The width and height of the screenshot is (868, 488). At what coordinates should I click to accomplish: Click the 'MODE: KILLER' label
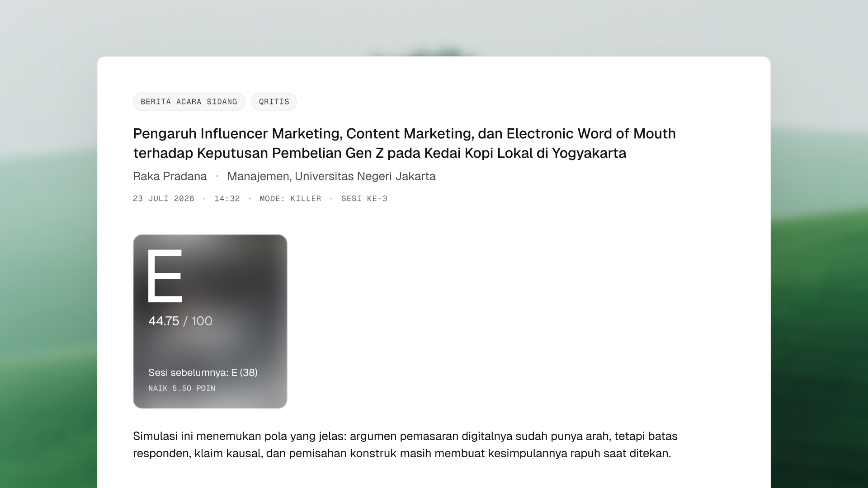(290, 199)
